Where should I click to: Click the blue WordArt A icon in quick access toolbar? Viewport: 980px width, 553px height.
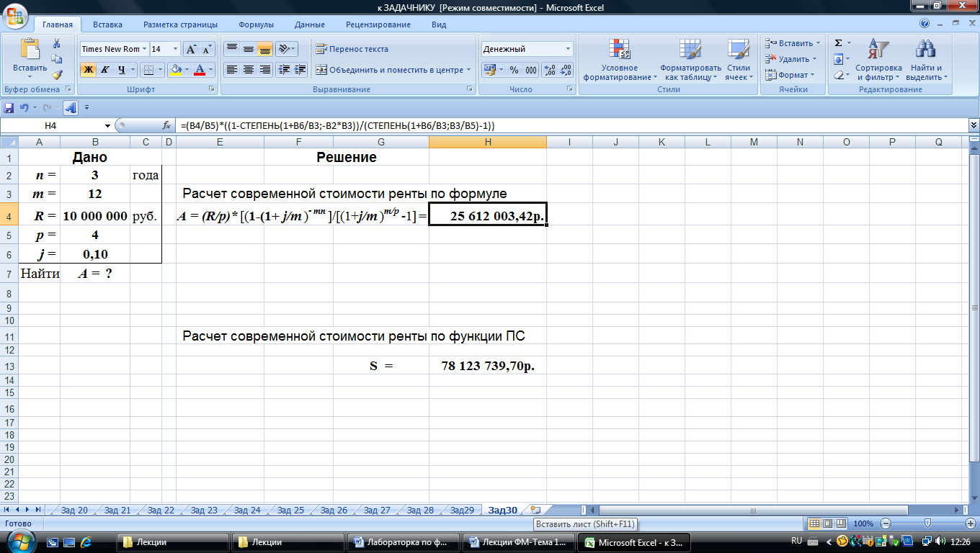point(70,108)
